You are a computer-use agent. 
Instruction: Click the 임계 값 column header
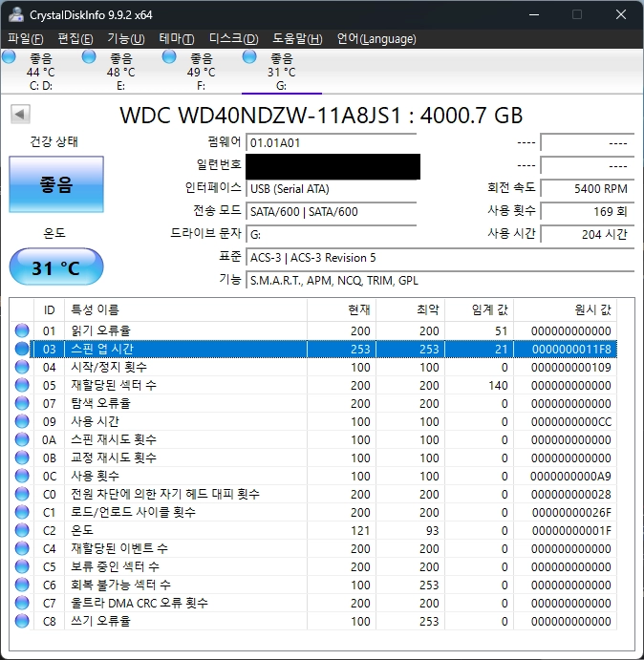pos(480,309)
